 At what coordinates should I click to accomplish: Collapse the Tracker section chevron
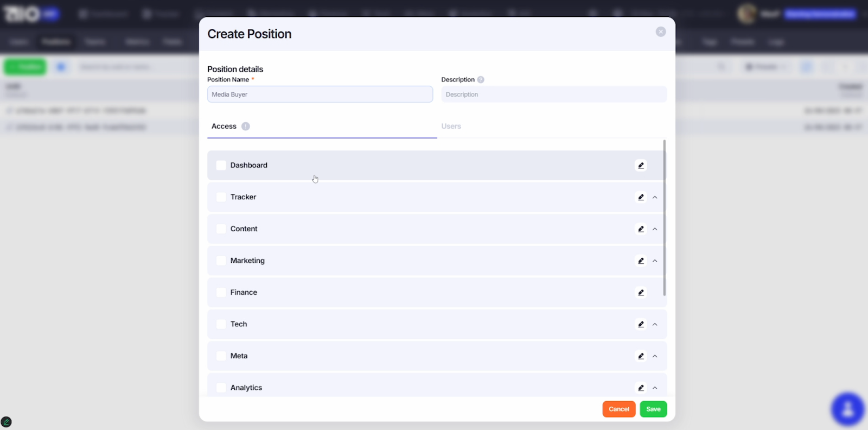[x=655, y=197]
